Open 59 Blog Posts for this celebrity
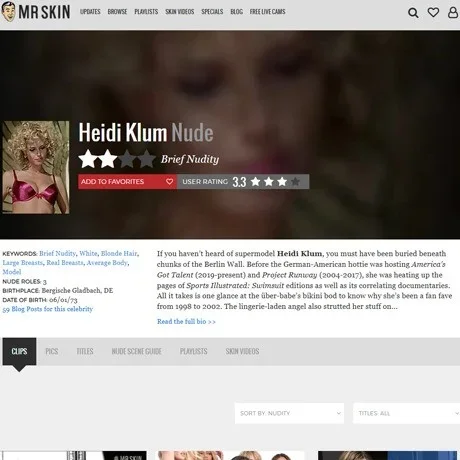The image size is (460, 460). pos(48,309)
